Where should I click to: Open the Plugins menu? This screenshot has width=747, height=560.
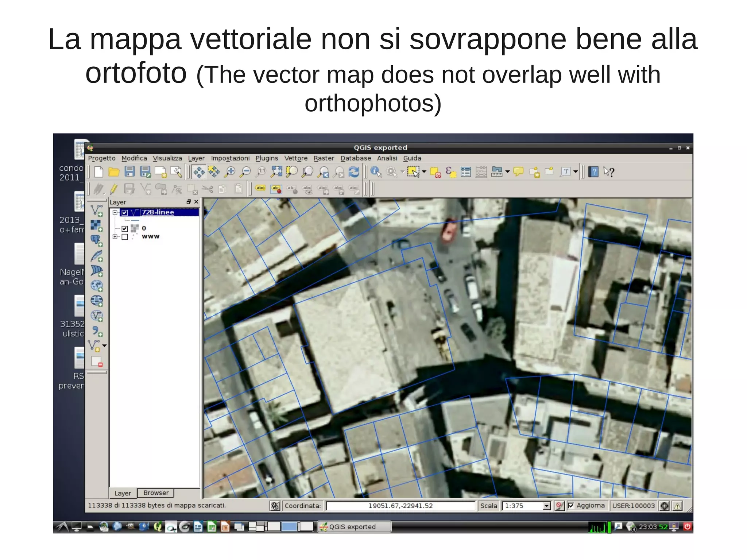[267, 158]
